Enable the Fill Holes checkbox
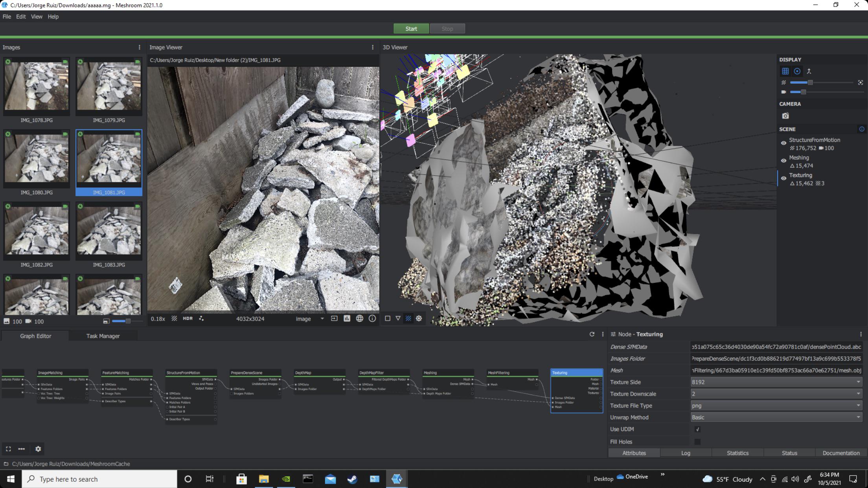868x488 pixels. 697,442
